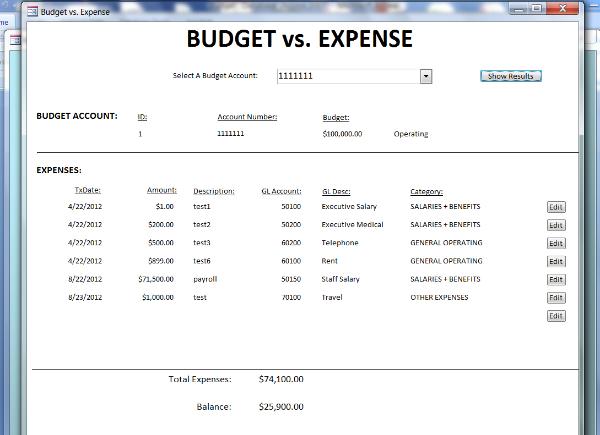The height and width of the screenshot is (435, 600).
Task: Open the Budget Account dropdown arrow
Action: pos(426,76)
